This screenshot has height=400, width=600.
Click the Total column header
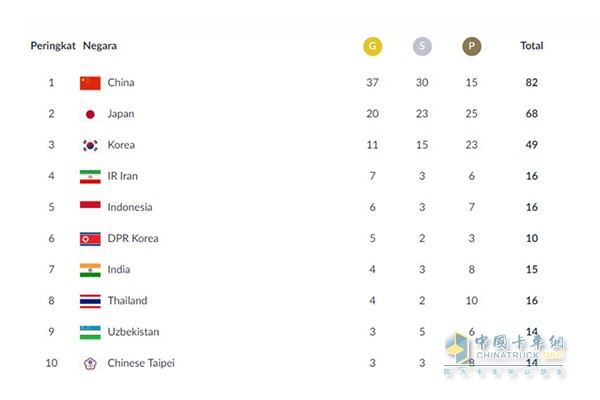tap(532, 46)
